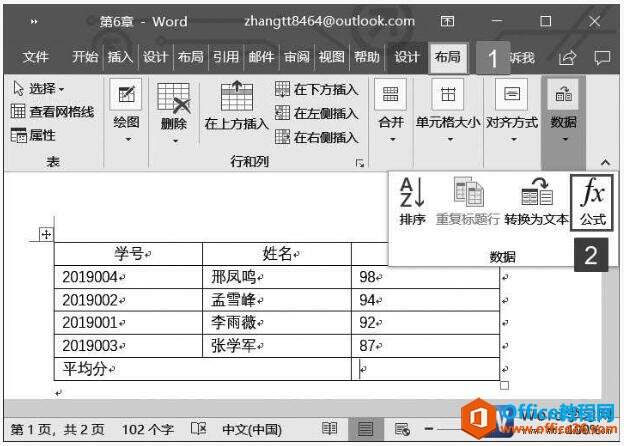Open the 插入 (Insert) ribbon tab

120,57
